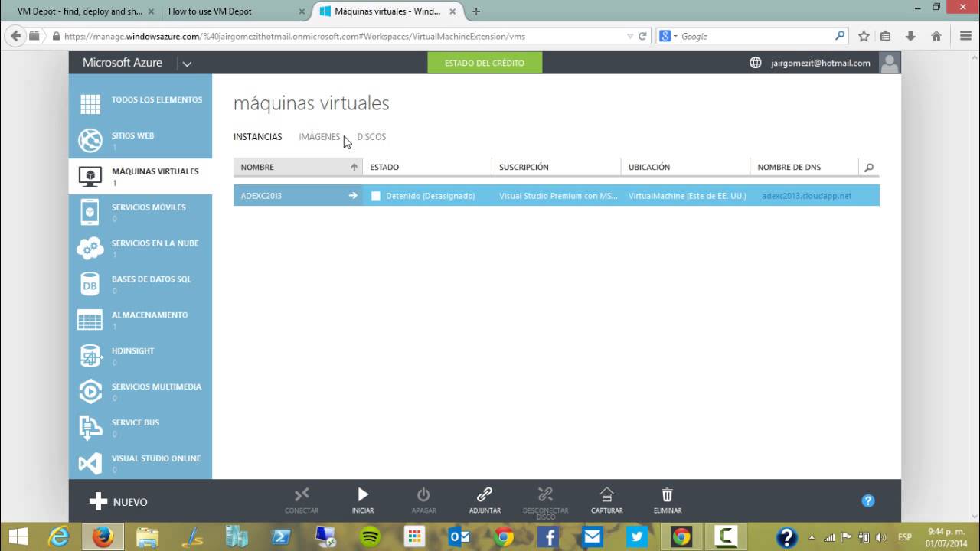Open search engine Google dropdown
980x551 pixels.
[x=668, y=36]
